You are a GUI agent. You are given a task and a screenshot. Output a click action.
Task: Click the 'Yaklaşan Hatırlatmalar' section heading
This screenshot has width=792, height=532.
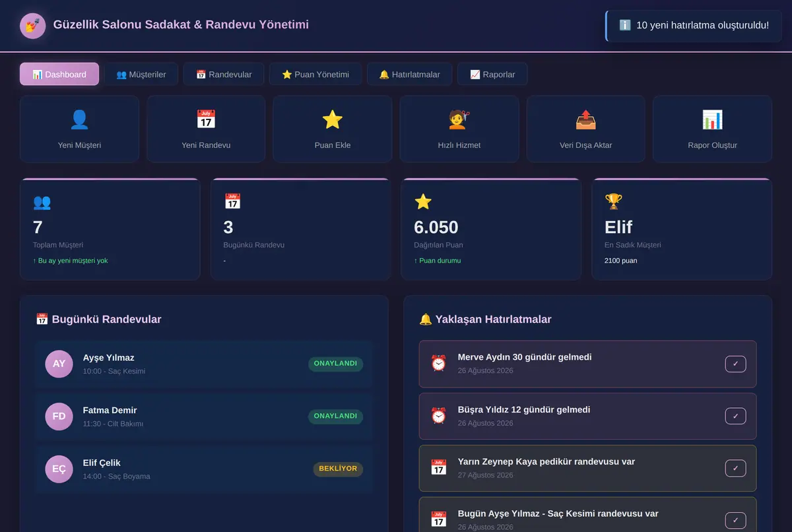tap(485, 319)
